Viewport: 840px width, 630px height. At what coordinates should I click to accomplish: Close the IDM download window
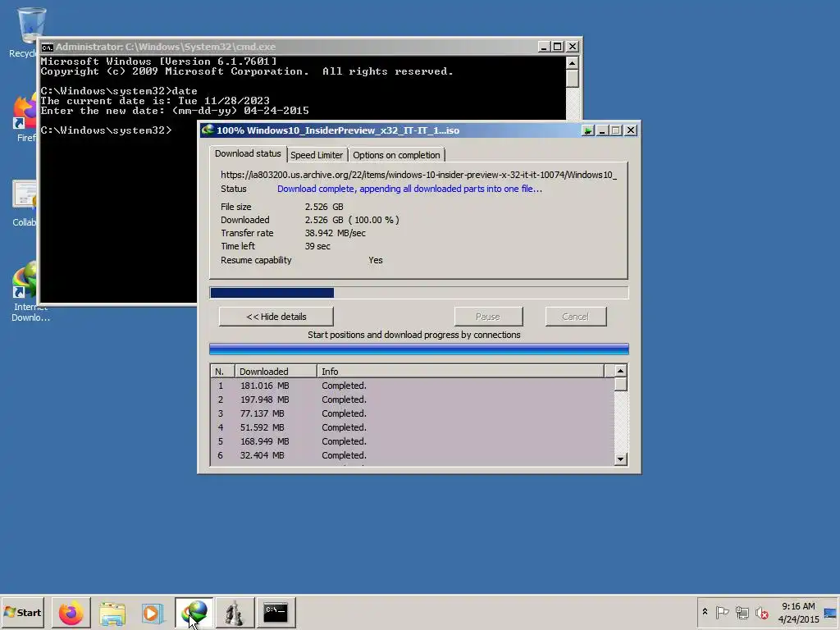pyautogui.click(x=631, y=130)
